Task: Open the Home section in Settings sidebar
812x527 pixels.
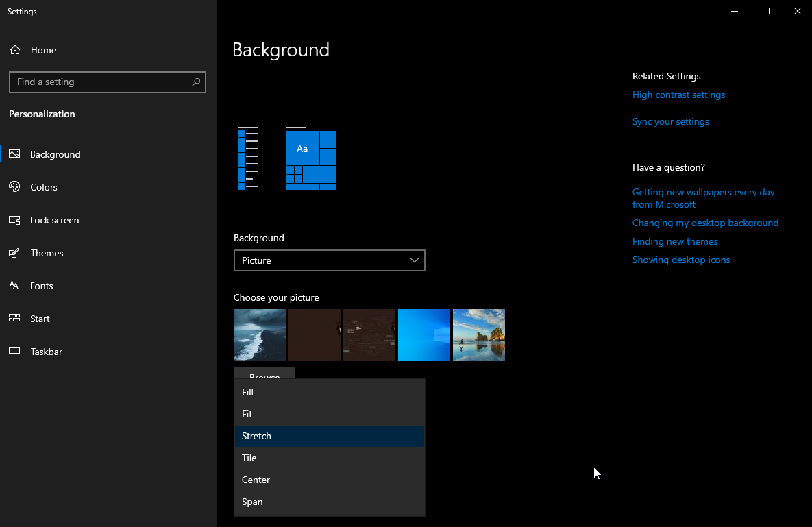Action: pyautogui.click(x=43, y=49)
